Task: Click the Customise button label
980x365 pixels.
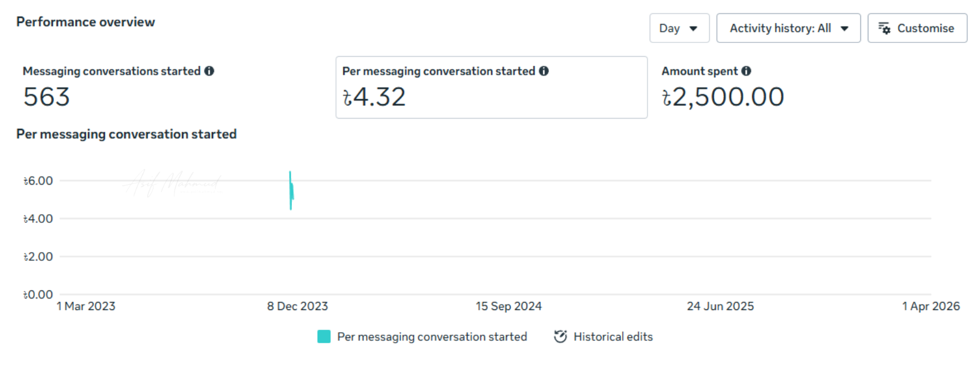Action: (925, 28)
